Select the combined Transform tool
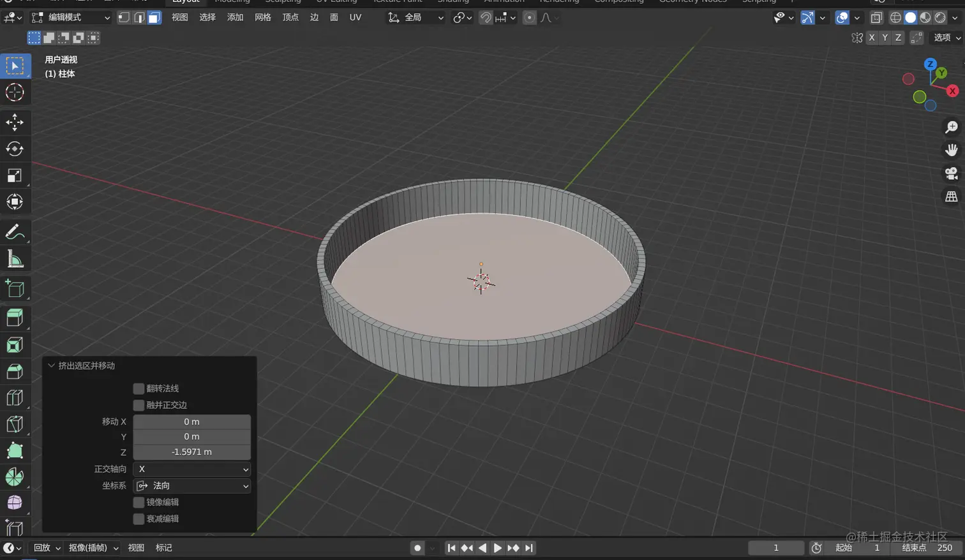Image resolution: width=965 pixels, height=560 pixels. point(15,202)
